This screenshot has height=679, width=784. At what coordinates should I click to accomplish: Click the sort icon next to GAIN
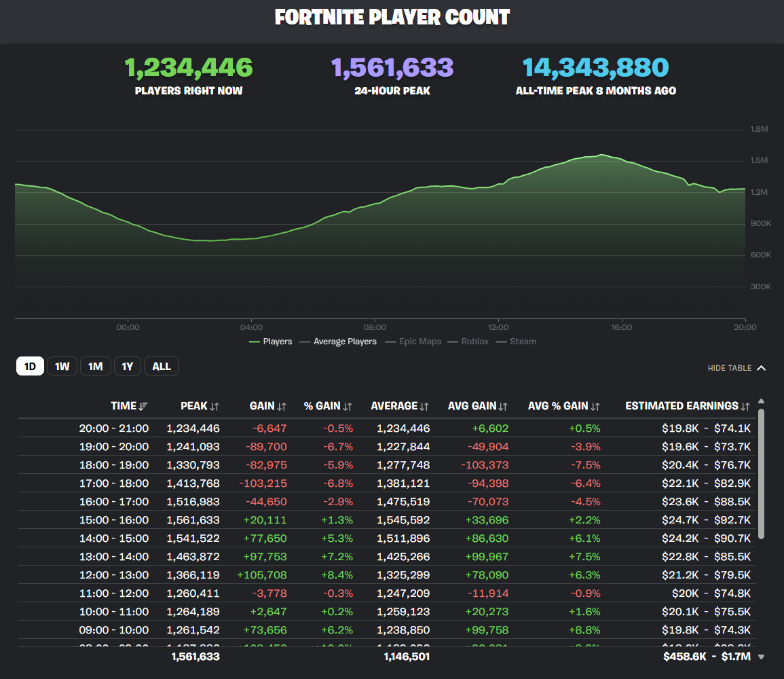[282, 407]
